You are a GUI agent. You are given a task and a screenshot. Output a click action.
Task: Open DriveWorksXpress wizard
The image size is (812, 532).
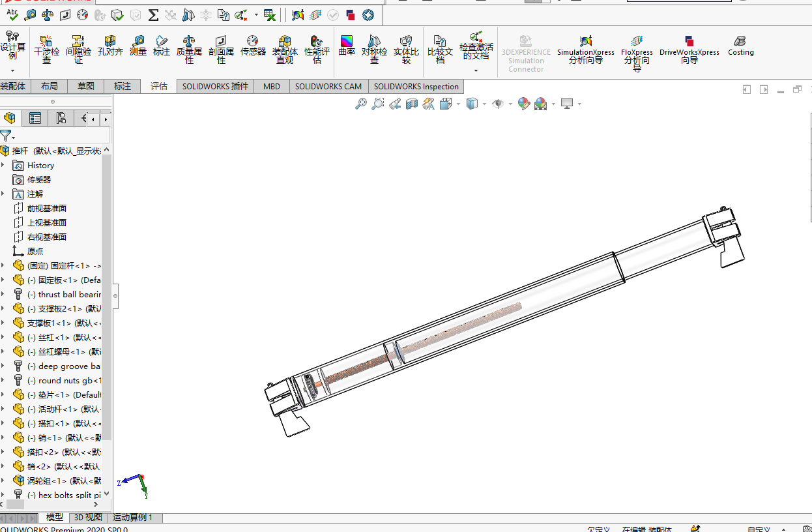689,50
